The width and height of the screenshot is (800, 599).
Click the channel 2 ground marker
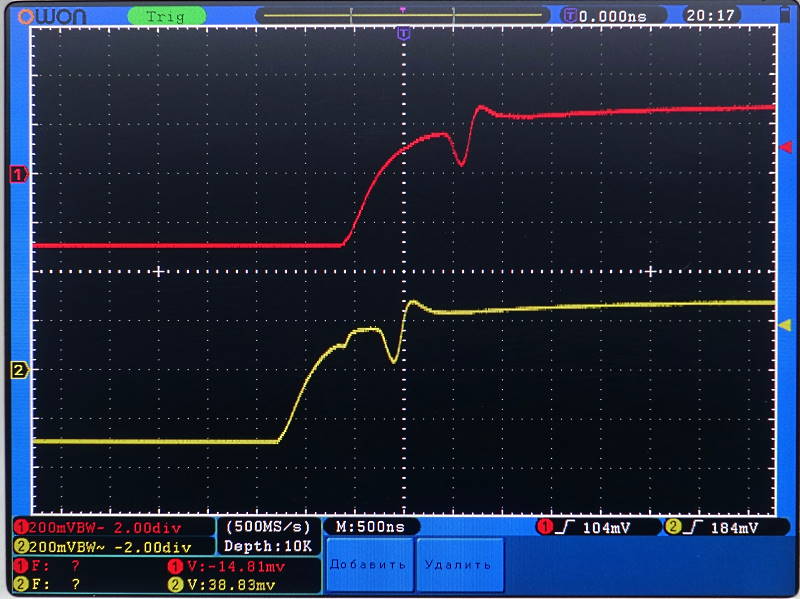coord(17,371)
